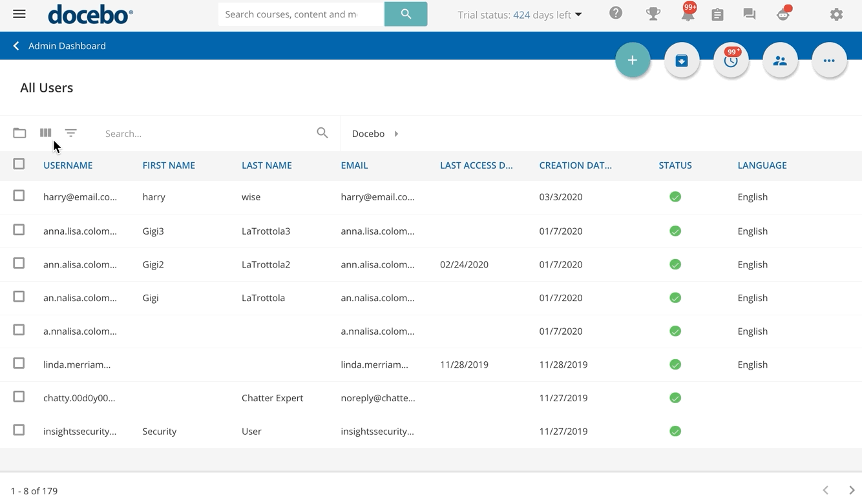Open the notifications bell

click(688, 13)
